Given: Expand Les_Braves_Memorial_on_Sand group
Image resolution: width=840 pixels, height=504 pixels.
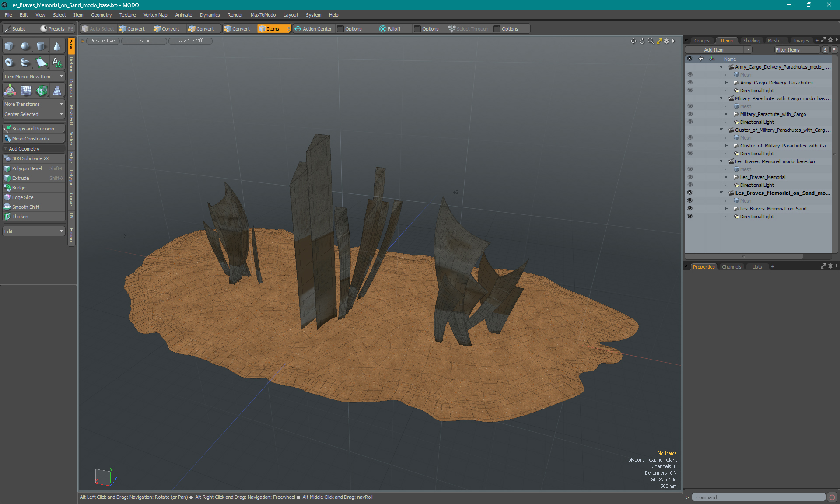Looking at the screenshot, I should pos(727,209).
